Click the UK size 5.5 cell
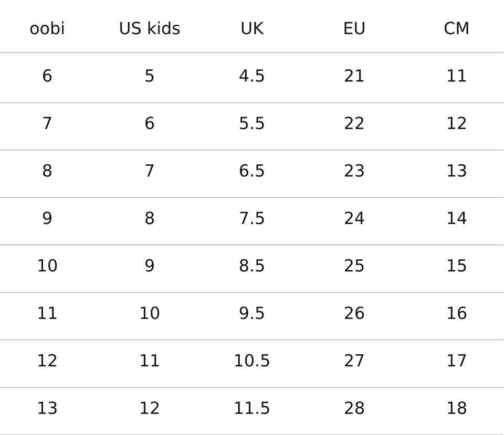This screenshot has width=504, height=435. [252, 124]
